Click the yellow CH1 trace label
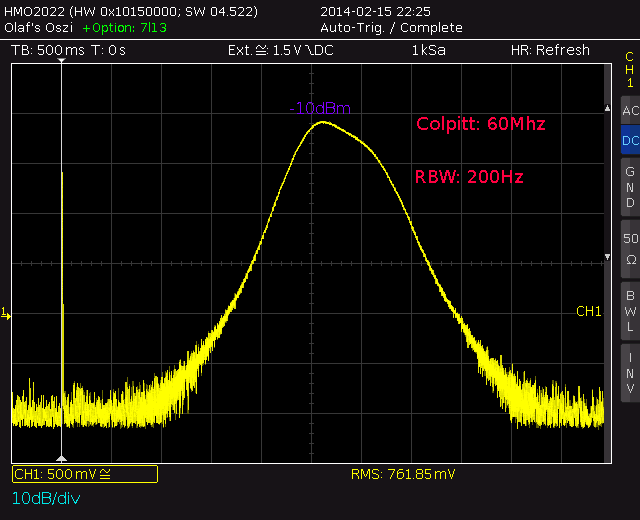The height and width of the screenshot is (520, 640). pos(589,311)
